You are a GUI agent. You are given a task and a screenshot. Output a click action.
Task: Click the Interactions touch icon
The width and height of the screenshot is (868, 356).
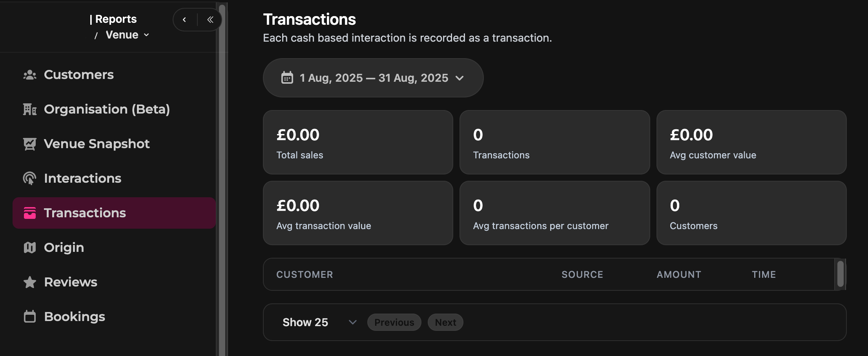[30, 178]
